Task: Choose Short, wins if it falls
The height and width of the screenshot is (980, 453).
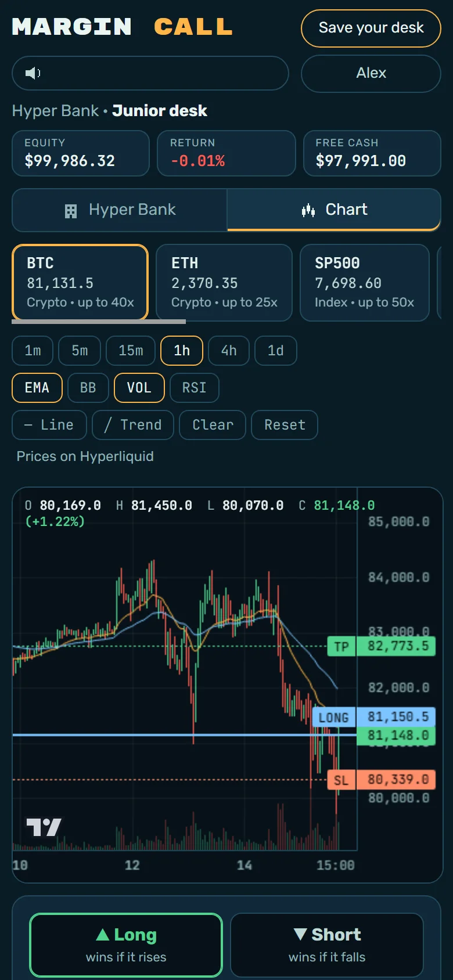Action: (327, 945)
